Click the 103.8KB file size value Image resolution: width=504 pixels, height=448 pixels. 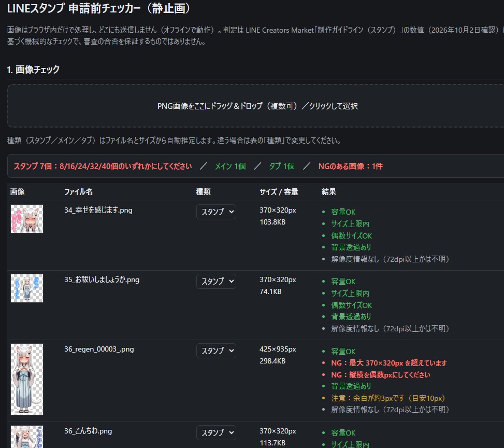tap(272, 222)
